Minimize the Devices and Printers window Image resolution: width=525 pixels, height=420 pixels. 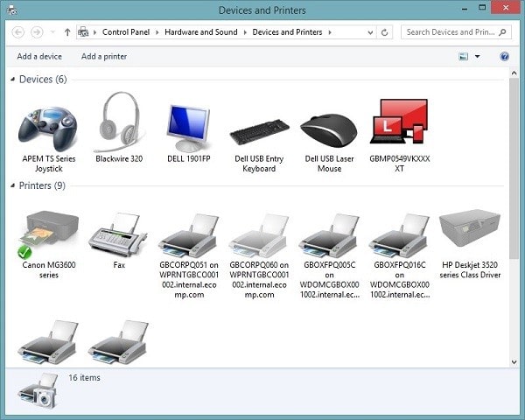point(465,9)
